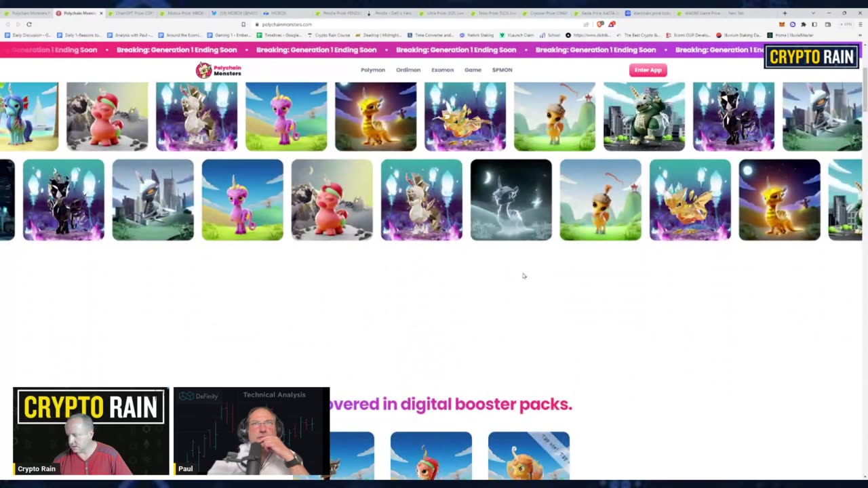Open a new browser tab with plus
This screenshot has width=868, height=488.
click(x=785, y=13)
